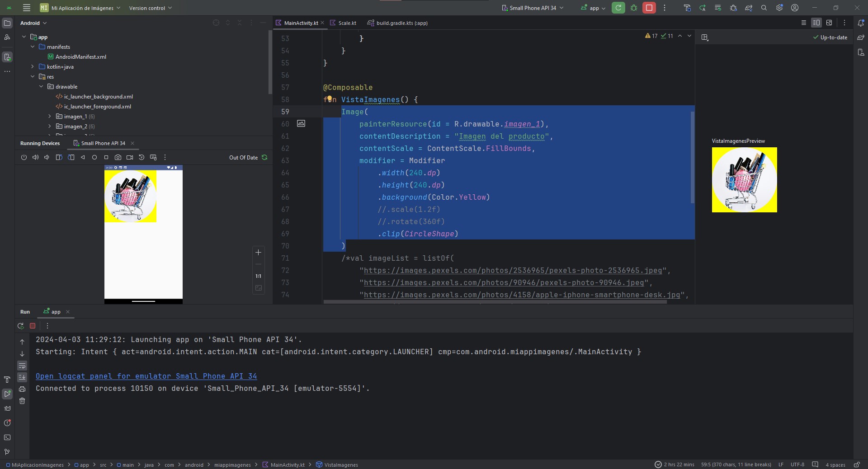Click the Sync Project with Gradle icon
868x469 pixels.
pos(749,8)
